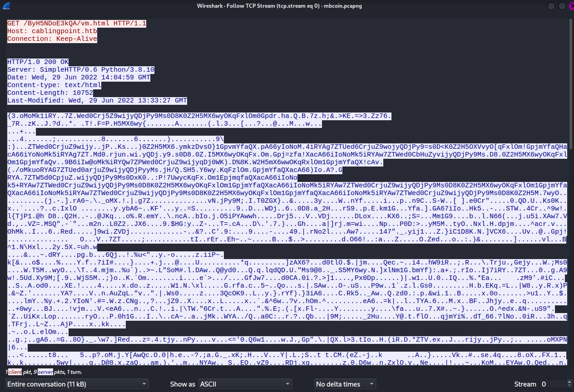The width and height of the screenshot is (574, 392).
Task: Expand the No delta times dropdown
Action: (345, 384)
